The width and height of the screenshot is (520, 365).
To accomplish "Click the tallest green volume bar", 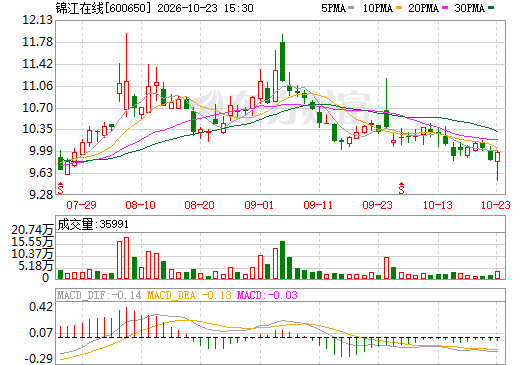I will (282, 260).
